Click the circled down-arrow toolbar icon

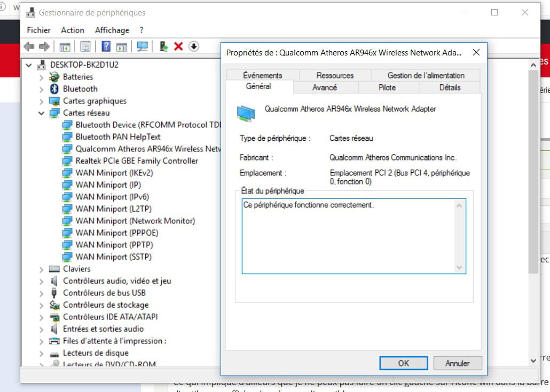click(194, 46)
